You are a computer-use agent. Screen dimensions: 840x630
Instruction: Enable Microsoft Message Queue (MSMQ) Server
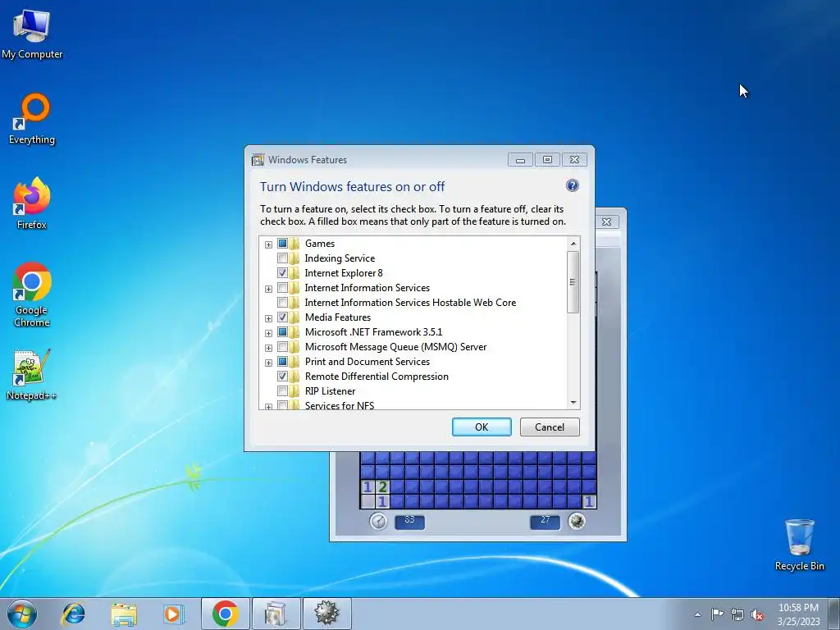(x=282, y=347)
